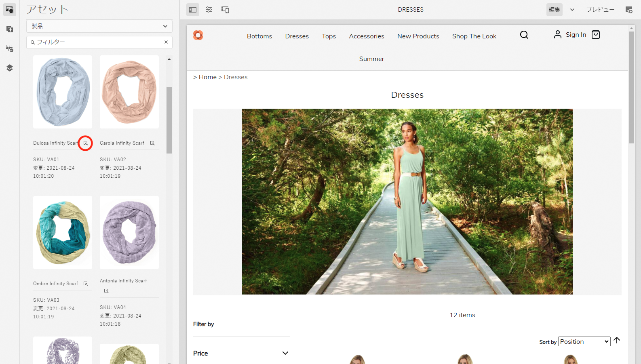The image size is (641, 364).
Task: Open the Shop The Look menu
Action: tap(474, 36)
